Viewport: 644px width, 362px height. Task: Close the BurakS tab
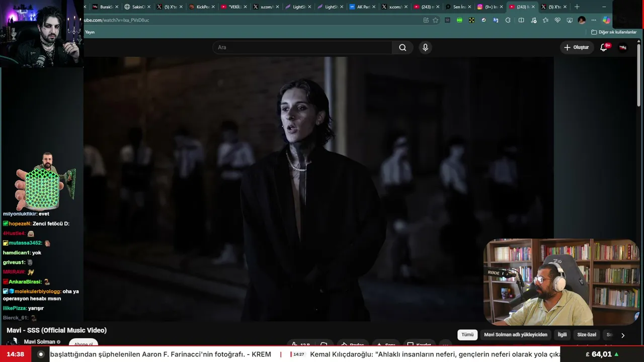click(117, 7)
